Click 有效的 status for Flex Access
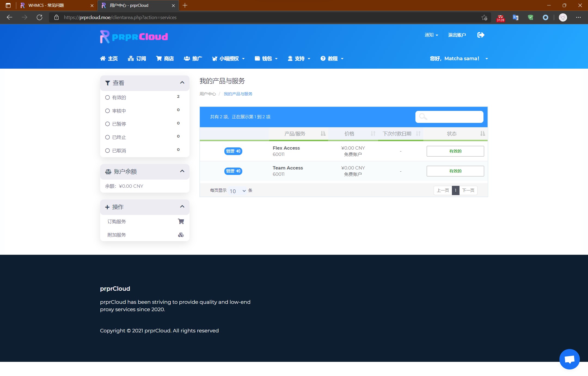Viewport: 588px width, 376px height. pos(455,151)
